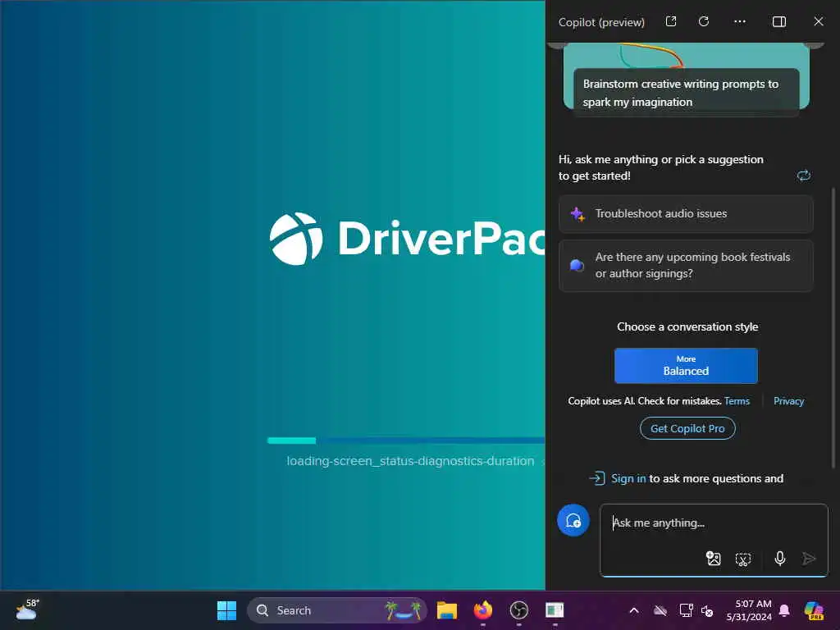
Task: Open Copilot more options menu
Action: tap(740, 21)
